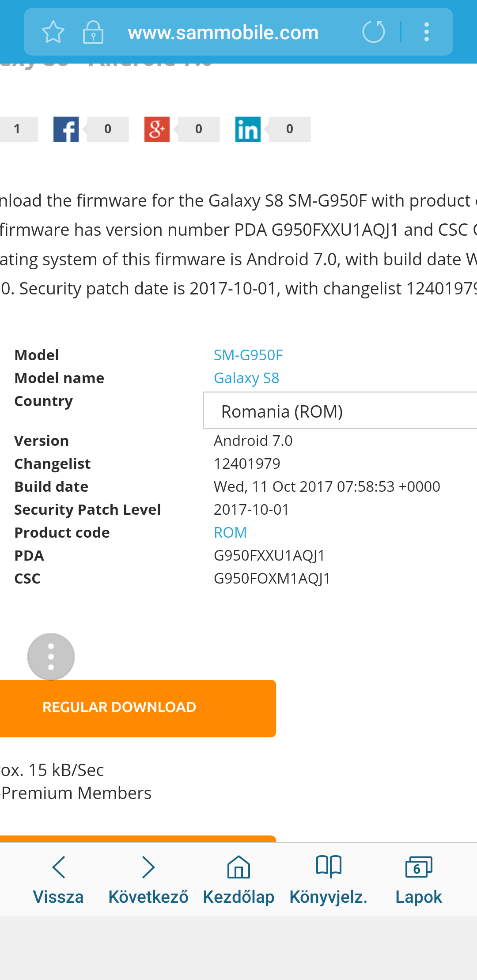This screenshot has height=980, width=477.
Task: Open the browser three-dot menu
Action: (427, 32)
